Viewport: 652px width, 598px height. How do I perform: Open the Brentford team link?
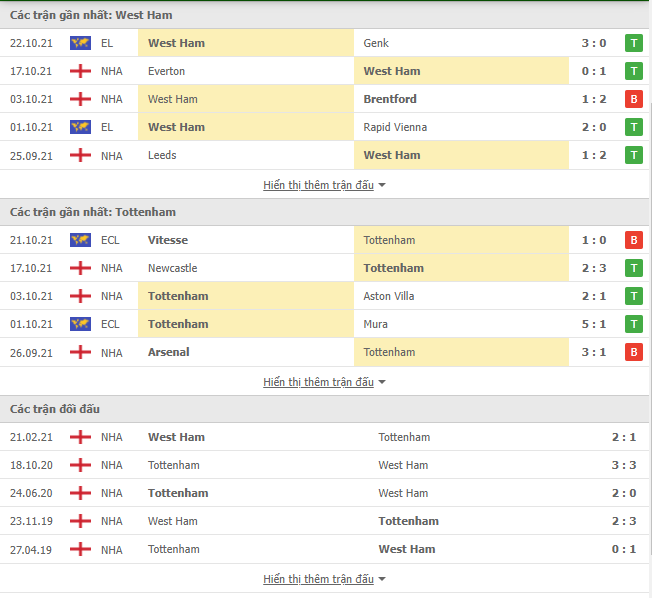click(x=390, y=99)
